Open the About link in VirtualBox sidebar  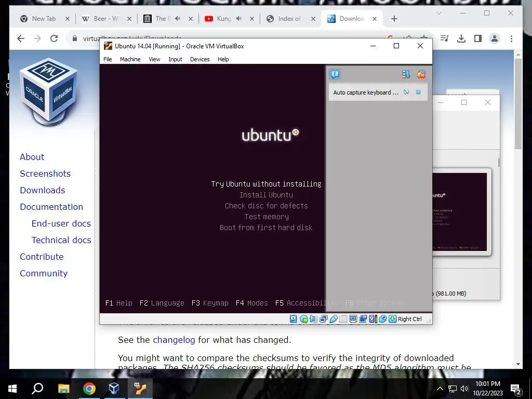click(32, 157)
